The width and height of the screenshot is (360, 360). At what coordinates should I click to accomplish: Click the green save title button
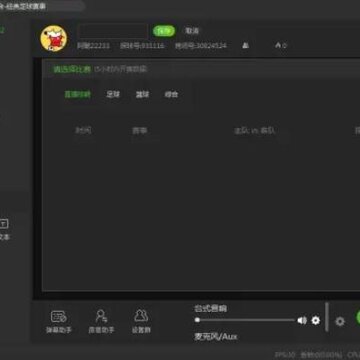(164, 31)
